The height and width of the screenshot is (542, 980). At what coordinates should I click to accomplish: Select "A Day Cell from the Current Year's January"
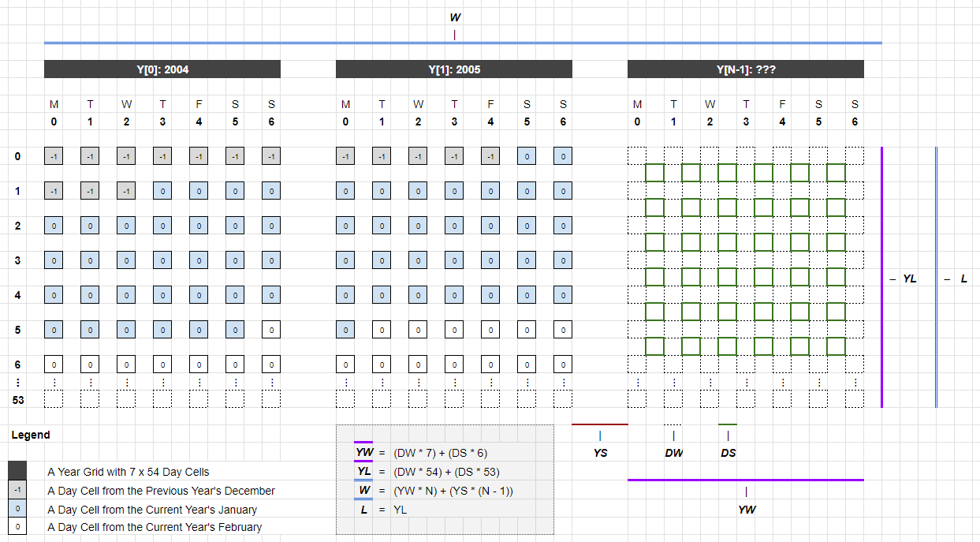coord(152,510)
